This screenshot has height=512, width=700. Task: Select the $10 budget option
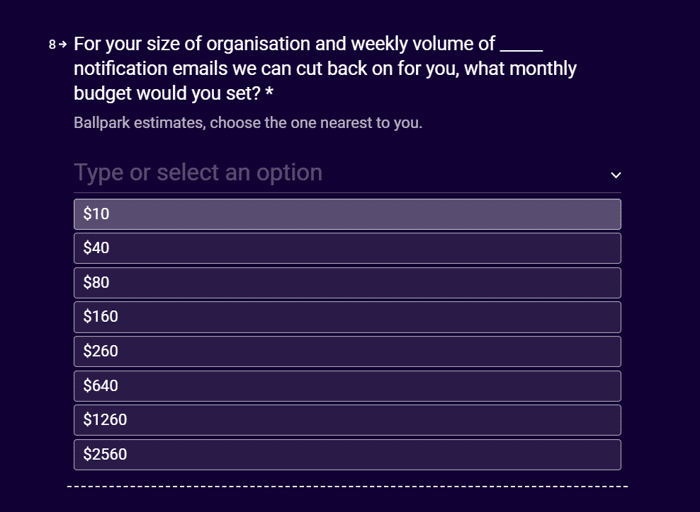347,214
